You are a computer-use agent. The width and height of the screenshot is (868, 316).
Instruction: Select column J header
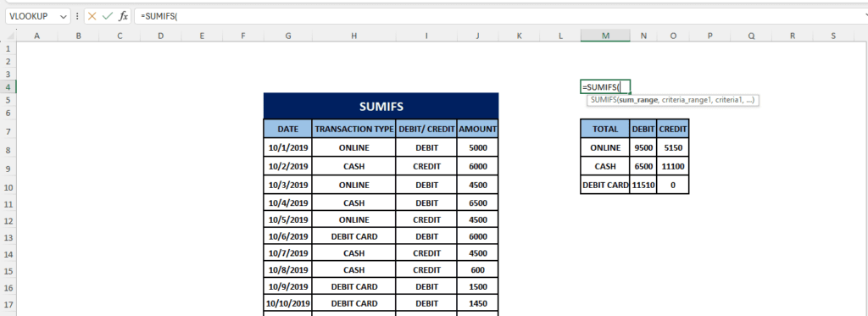478,36
